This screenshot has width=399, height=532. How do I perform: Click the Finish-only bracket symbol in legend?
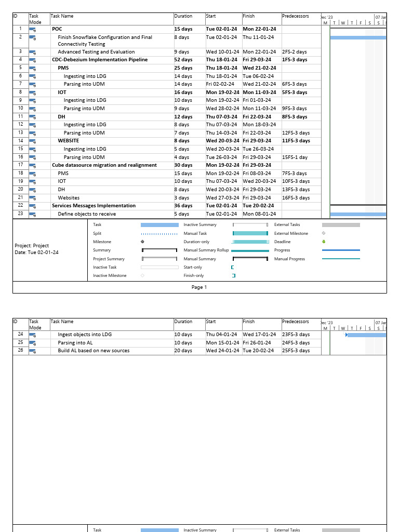coord(233,275)
